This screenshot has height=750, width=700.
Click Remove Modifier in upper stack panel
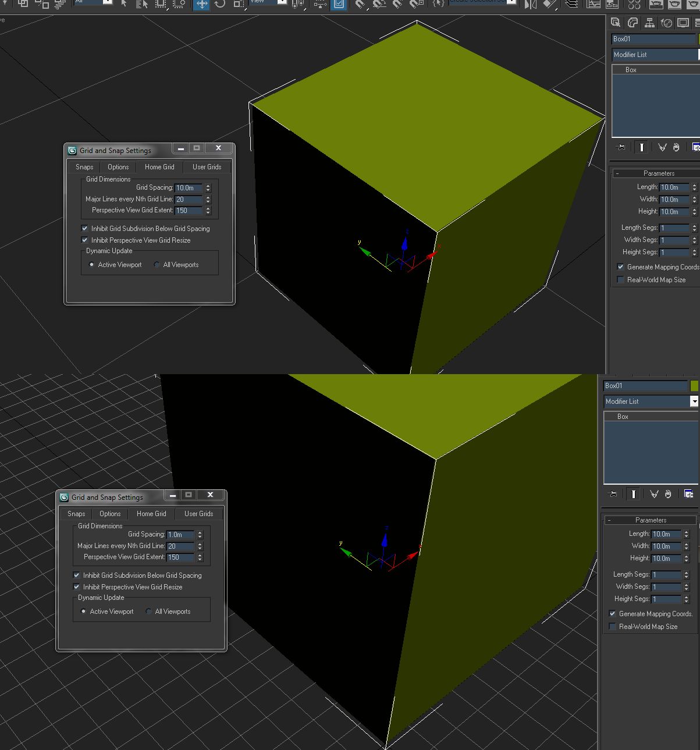coord(676,147)
